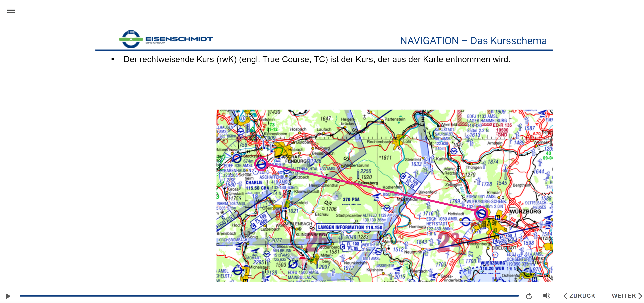Screen dimensions: 644x303
Task: Seek along the slide progress bar
Action: point(269,296)
